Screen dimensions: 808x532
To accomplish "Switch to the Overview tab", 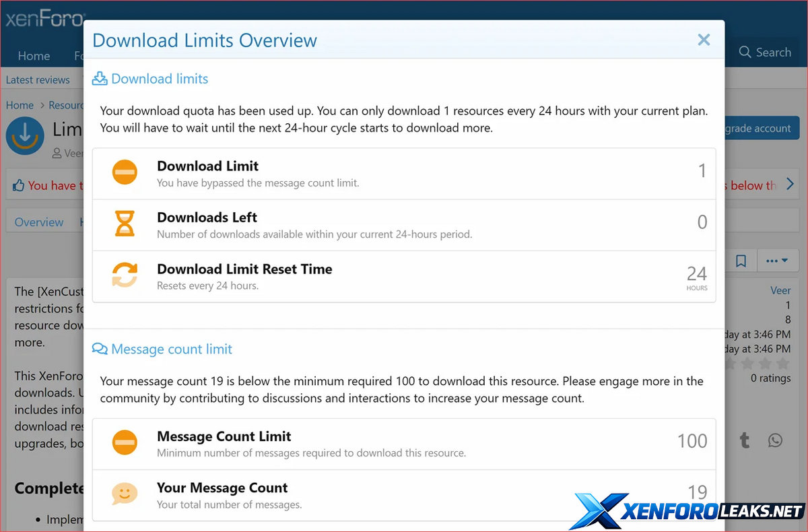I will coord(39,222).
